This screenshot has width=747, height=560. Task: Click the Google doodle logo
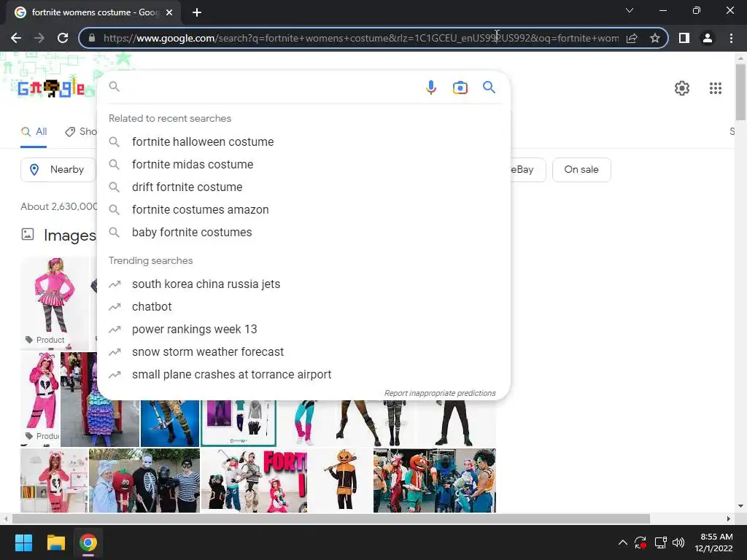pos(52,88)
